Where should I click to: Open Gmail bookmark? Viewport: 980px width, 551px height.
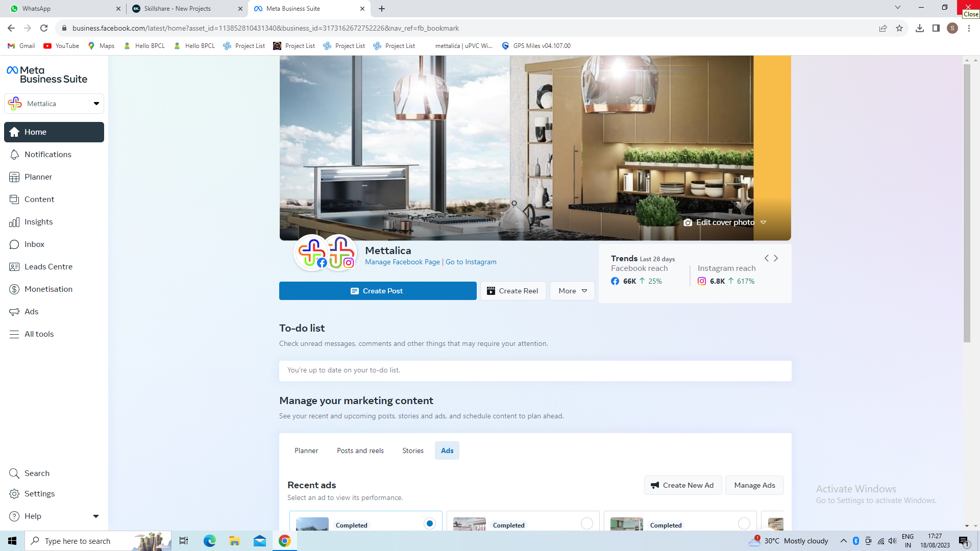point(21,46)
